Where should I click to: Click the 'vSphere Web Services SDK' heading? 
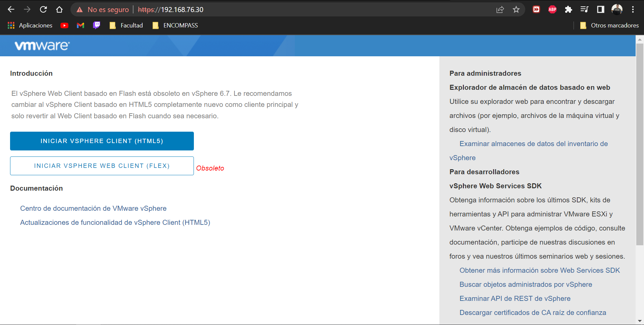pos(495,186)
